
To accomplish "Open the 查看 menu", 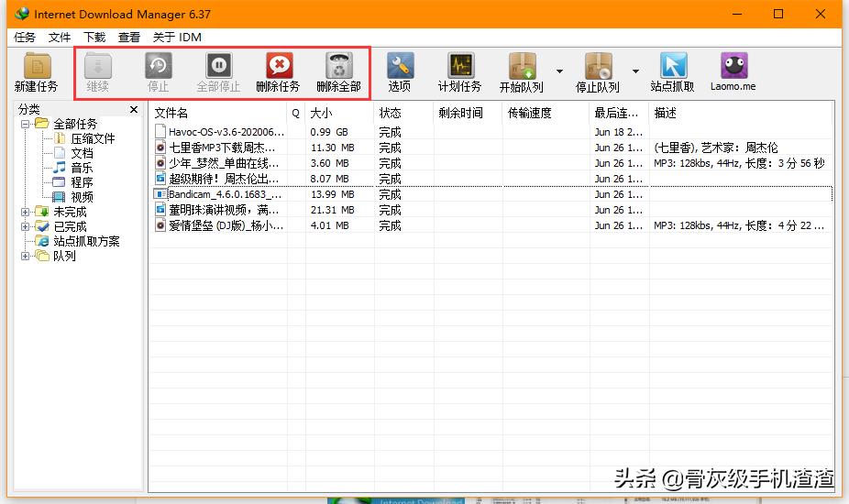I will pos(129,37).
